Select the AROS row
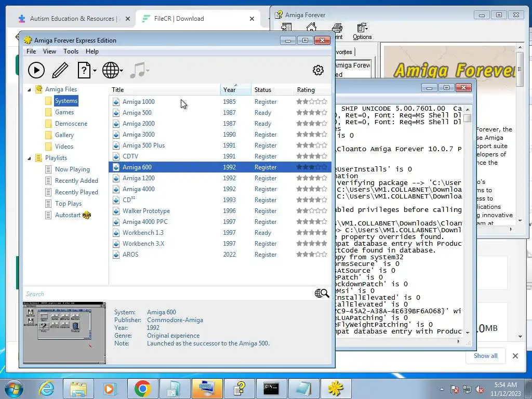Viewport: 532px width, 399px height. click(x=220, y=254)
